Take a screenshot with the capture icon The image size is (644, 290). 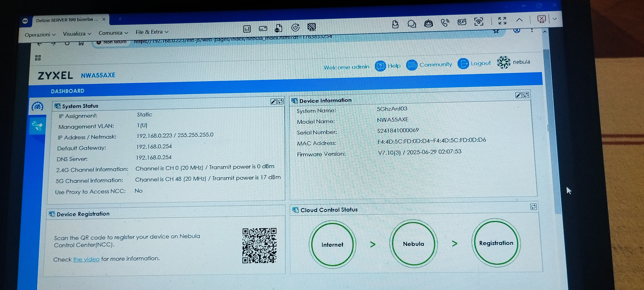tap(478, 22)
